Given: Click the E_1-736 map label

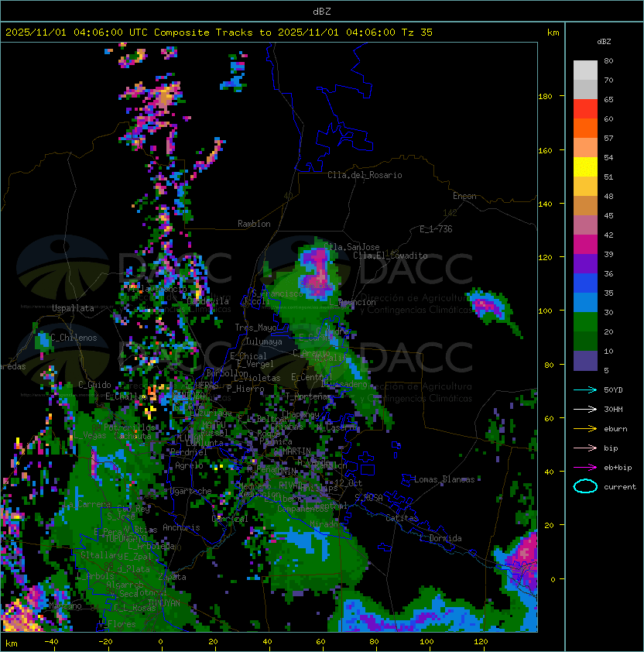Looking at the screenshot, I should coord(436,229).
